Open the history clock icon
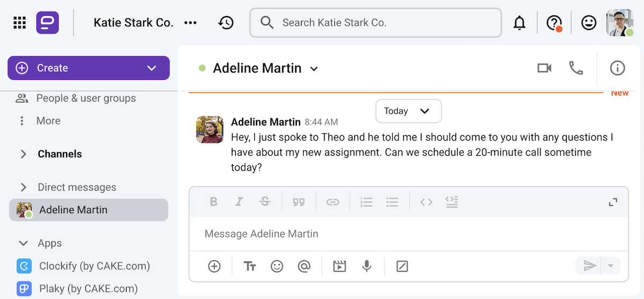Image resolution: width=644 pixels, height=299 pixels. 226,23
